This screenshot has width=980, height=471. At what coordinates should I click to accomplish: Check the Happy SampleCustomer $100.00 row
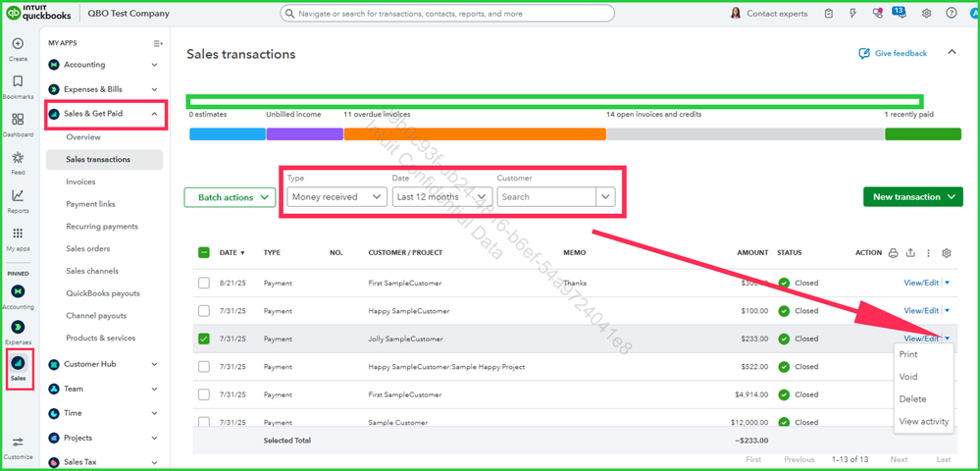(204, 311)
